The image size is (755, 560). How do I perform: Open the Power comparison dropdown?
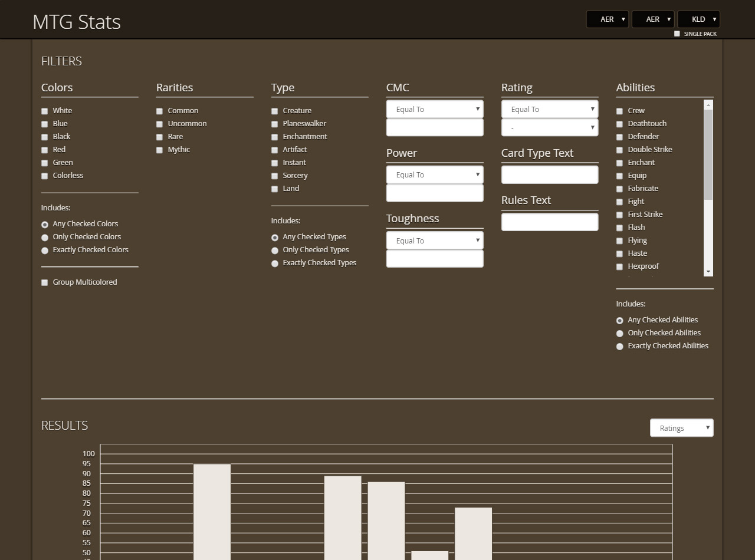click(x=435, y=174)
